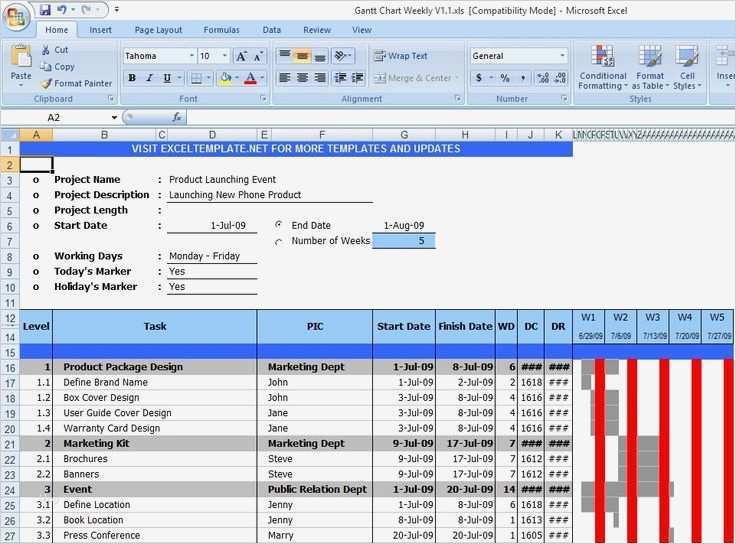Decrease the indent
Viewport: 736px width, 544px height.
tap(340, 78)
